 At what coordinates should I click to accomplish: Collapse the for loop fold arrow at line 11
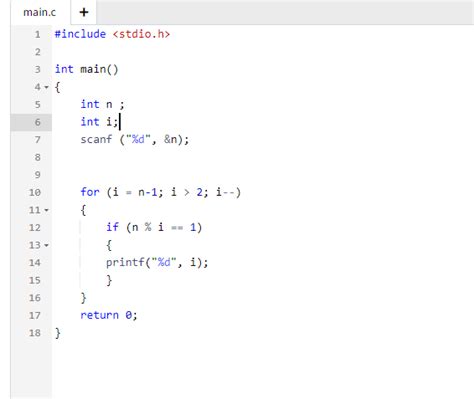[x=47, y=210]
